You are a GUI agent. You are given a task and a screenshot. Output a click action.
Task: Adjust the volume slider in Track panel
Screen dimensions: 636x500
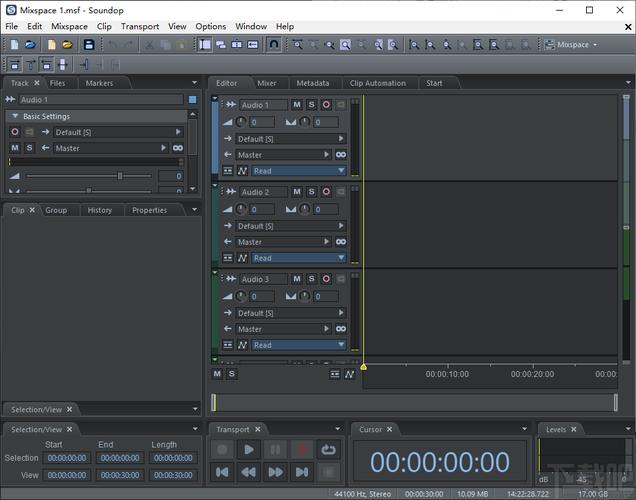tap(120, 176)
